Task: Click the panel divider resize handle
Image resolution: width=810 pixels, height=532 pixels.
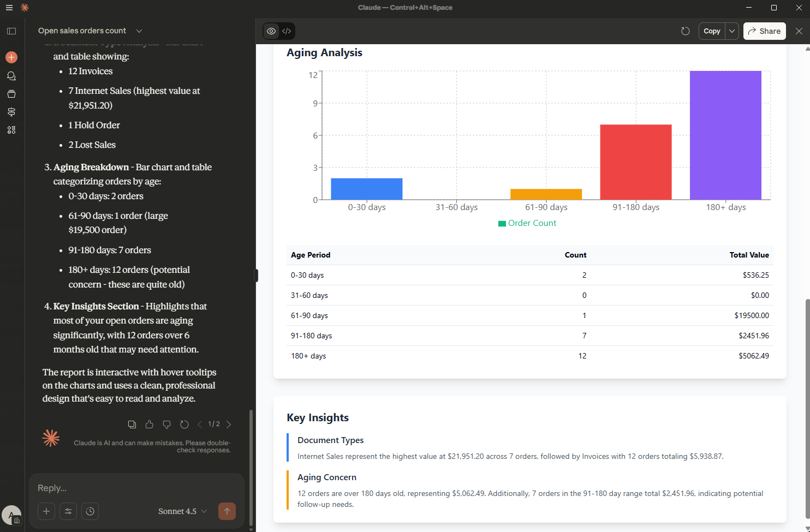Action: tap(256, 276)
